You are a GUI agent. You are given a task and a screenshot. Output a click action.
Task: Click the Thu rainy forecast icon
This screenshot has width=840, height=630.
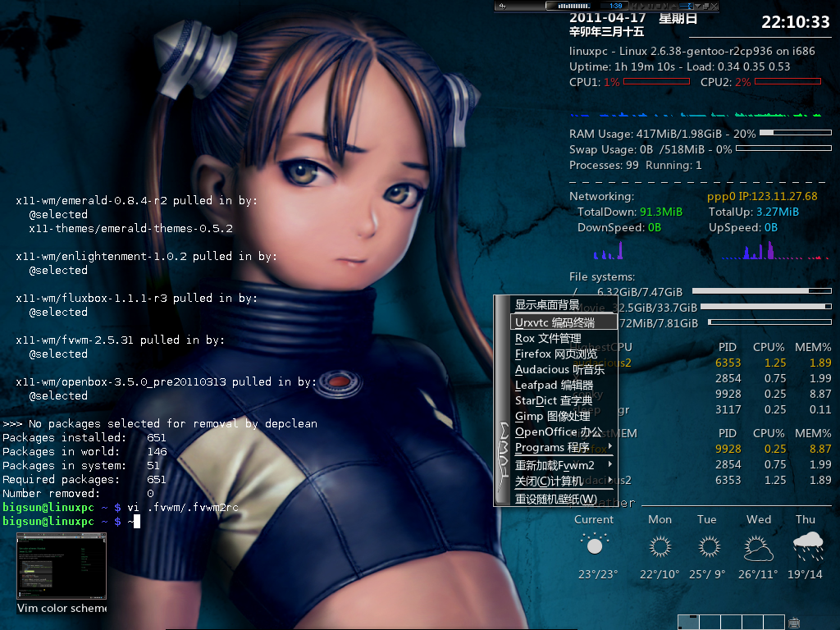coord(808,546)
